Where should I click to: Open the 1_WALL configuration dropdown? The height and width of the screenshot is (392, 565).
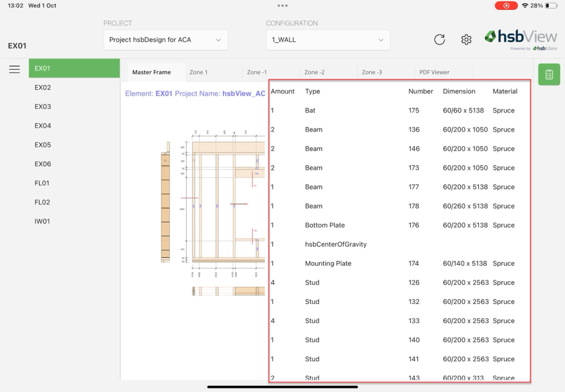pos(328,40)
